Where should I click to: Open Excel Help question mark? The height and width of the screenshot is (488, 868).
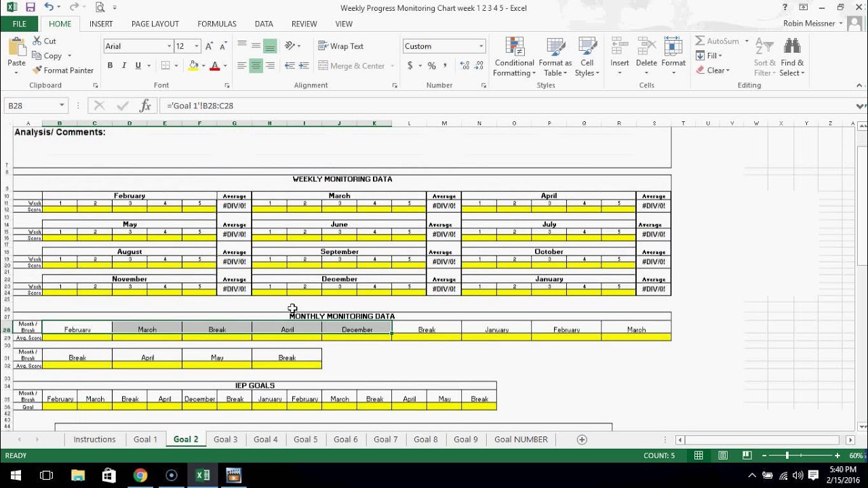coord(785,7)
